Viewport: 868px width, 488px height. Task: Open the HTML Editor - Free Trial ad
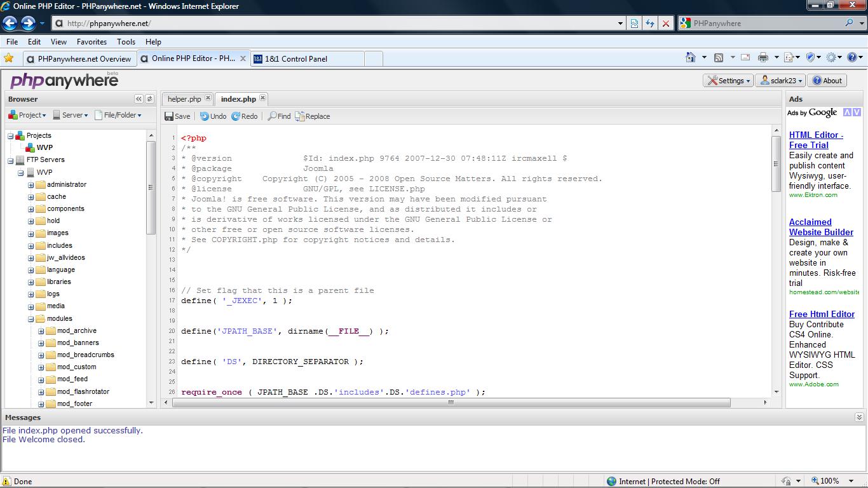click(x=816, y=140)
